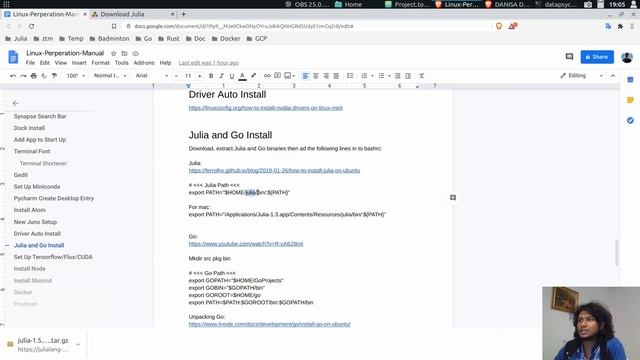Open Insert menu
This screenshot has height=360, width=640.
tap(79, 63)
